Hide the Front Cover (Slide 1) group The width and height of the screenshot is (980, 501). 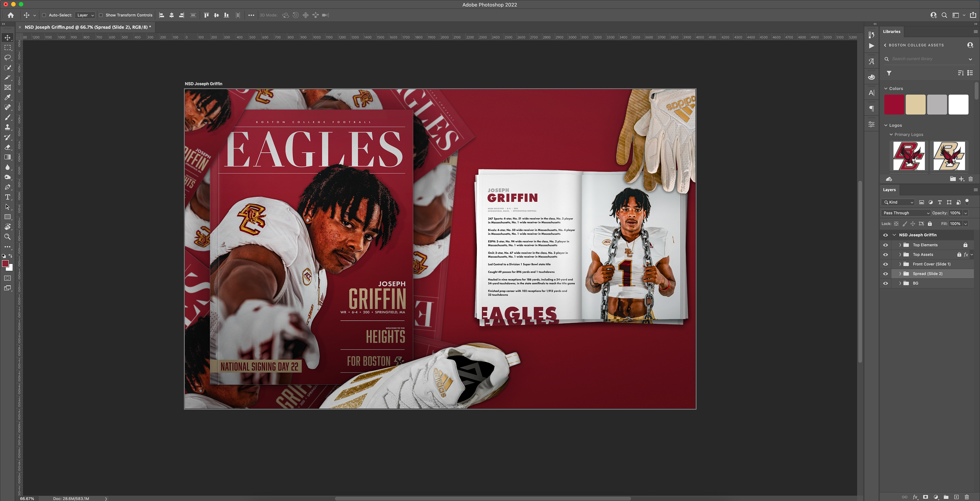(x=885, y=264)
